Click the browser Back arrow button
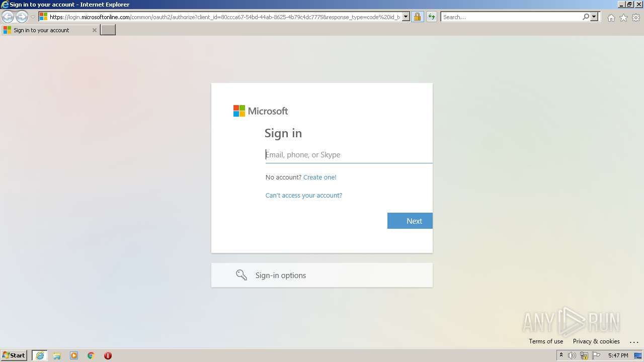Viewport: 644px width, 362px height. pos(8,17)
